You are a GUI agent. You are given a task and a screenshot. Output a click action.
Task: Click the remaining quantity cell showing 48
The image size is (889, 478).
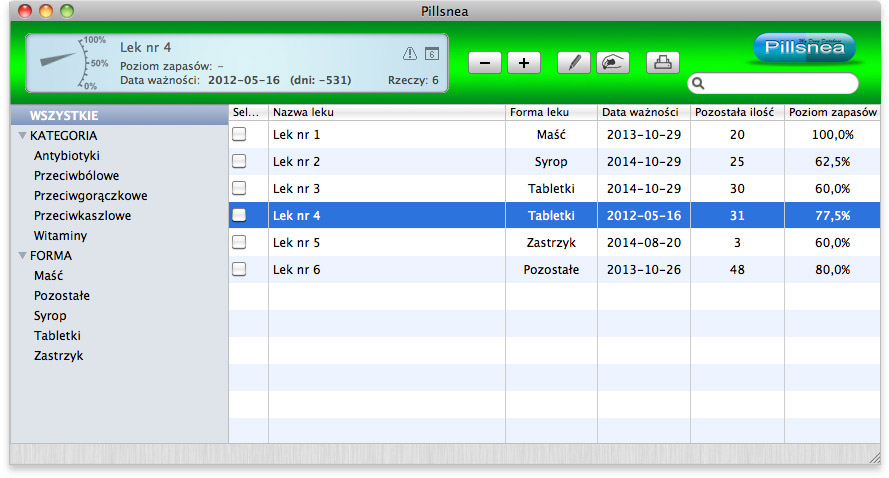pyautogui.click(x=737, y=269)
